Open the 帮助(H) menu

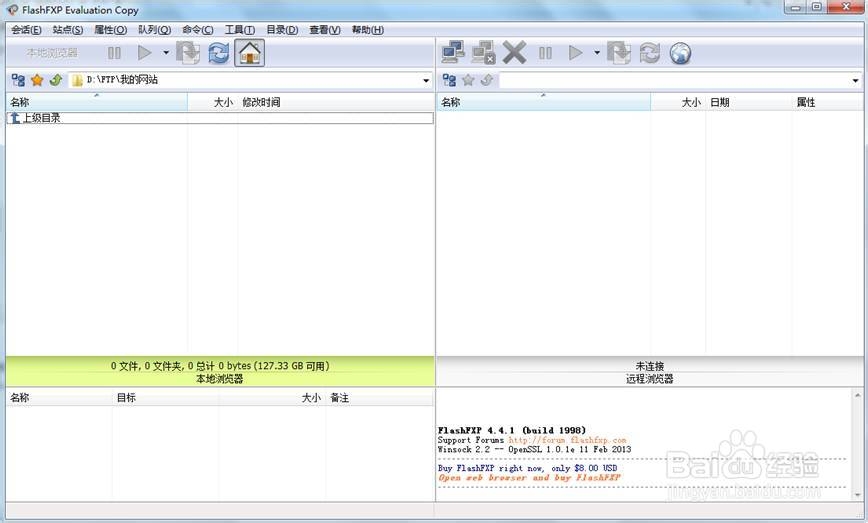368,30
